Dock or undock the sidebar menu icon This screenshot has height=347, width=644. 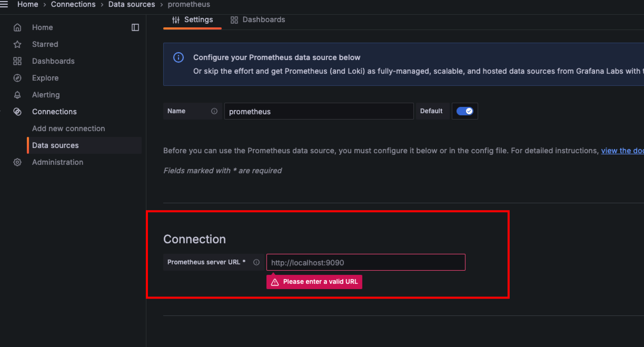(135, 27)
